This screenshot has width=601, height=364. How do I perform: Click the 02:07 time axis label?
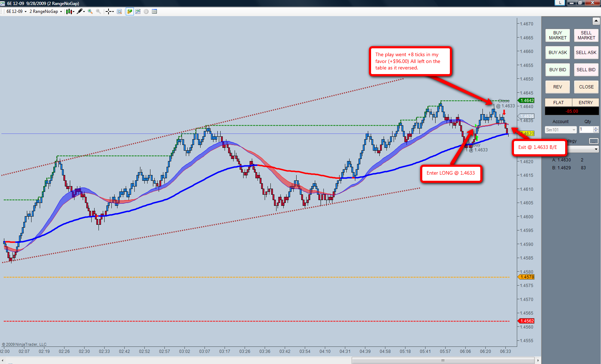24,351
